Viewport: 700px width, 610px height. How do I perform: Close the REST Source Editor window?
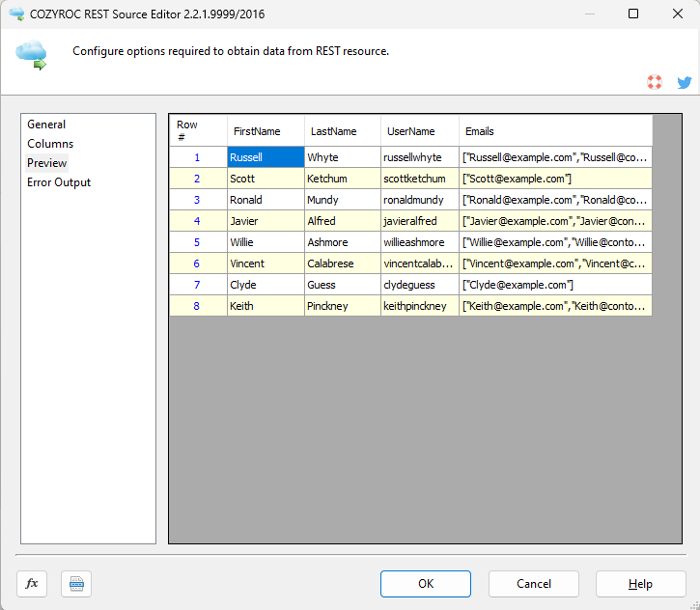(x=678, y=14)
